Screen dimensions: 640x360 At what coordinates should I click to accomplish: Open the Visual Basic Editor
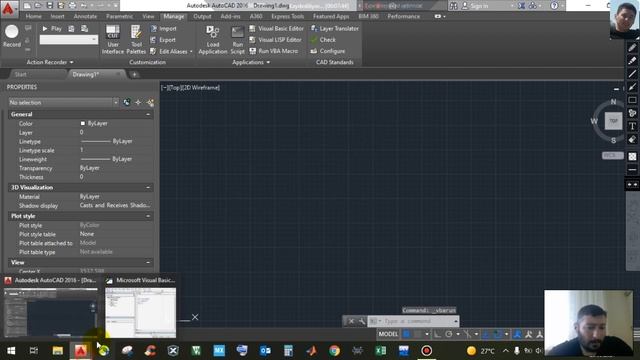pos(276,29)
